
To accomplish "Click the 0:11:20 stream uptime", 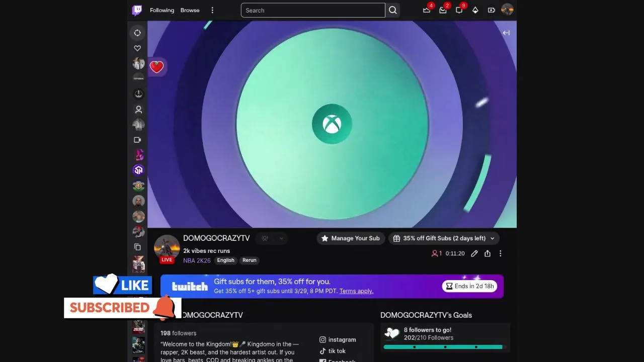I will [455, 253].
